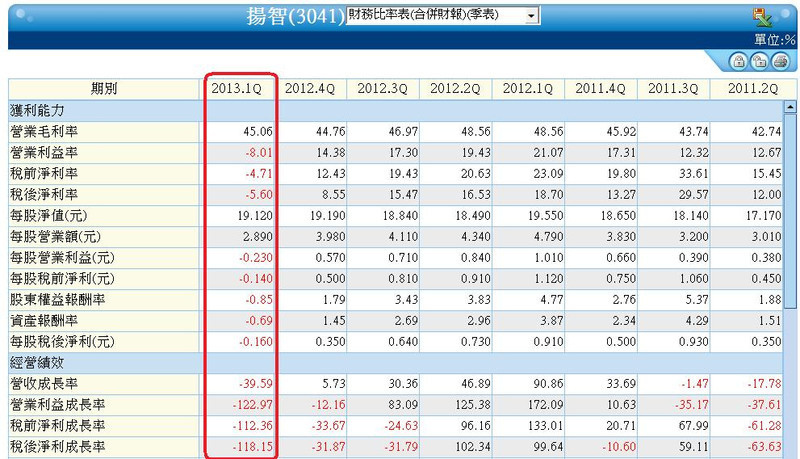Select the 2012.1Q column header
Screen dimensions: 800x459
tap(528, 89)
